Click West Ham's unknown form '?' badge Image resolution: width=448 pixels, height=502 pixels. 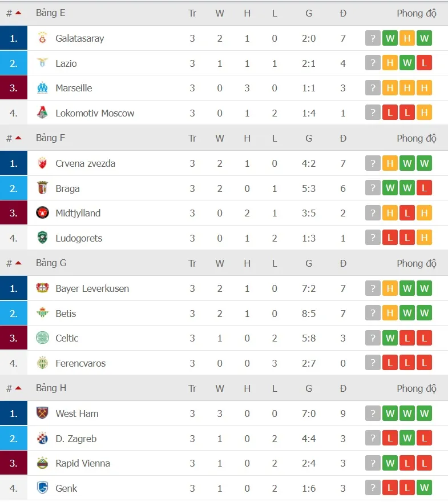[x=373, y=413]
